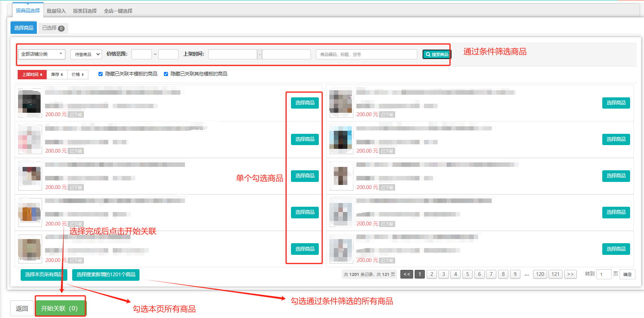Sort products by 上架时间
The image size is (644, 318).
(x=32, y=74)
